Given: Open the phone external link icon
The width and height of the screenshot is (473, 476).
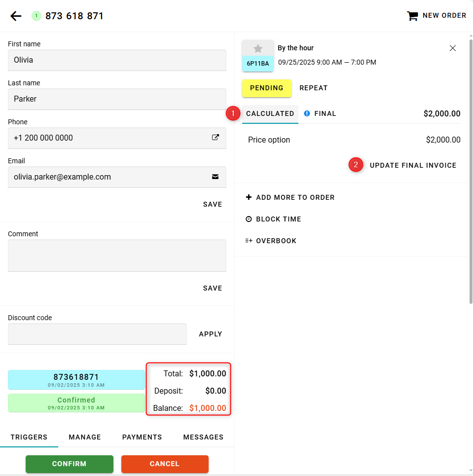Looking at the screenshot, I should pyautogui.click(x=215, y=138).
